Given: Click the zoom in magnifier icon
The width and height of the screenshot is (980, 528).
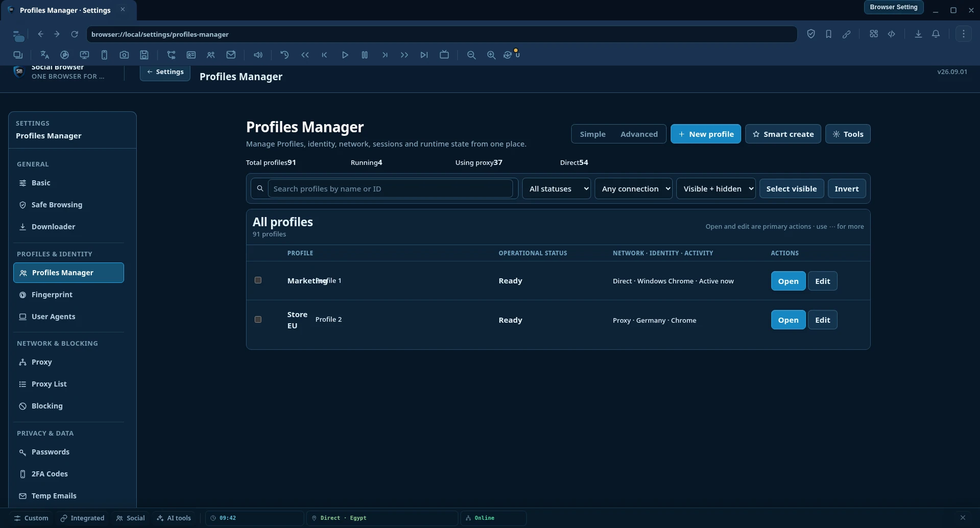Looking at the screenshot, I should pyautogui.click(x=491, y=55).
